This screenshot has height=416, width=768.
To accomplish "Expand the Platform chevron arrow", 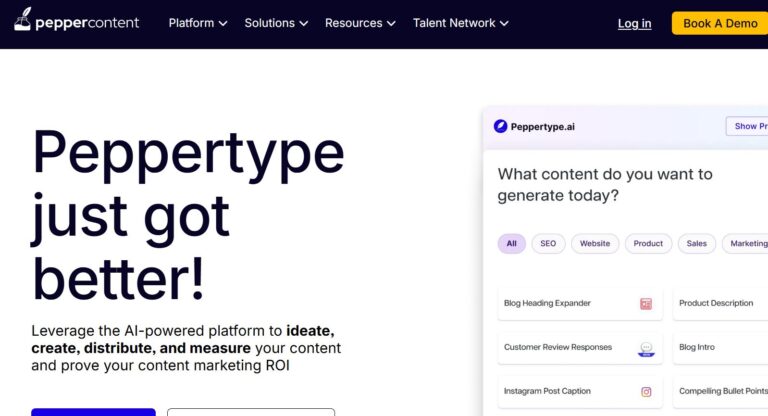I will tap(223, 24).
